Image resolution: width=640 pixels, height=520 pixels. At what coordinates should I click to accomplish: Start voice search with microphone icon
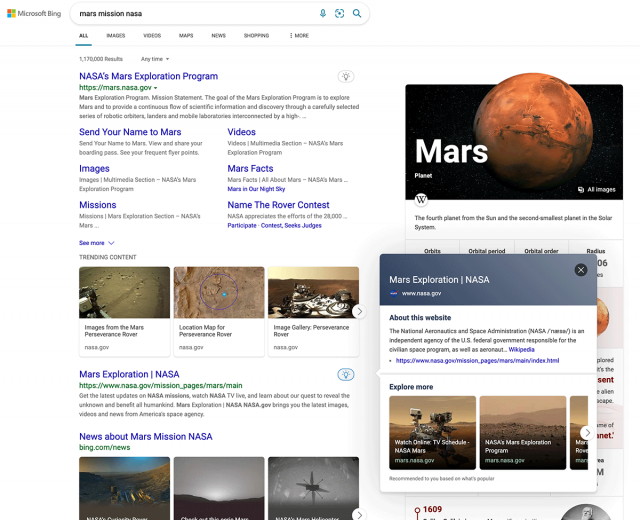323,13
